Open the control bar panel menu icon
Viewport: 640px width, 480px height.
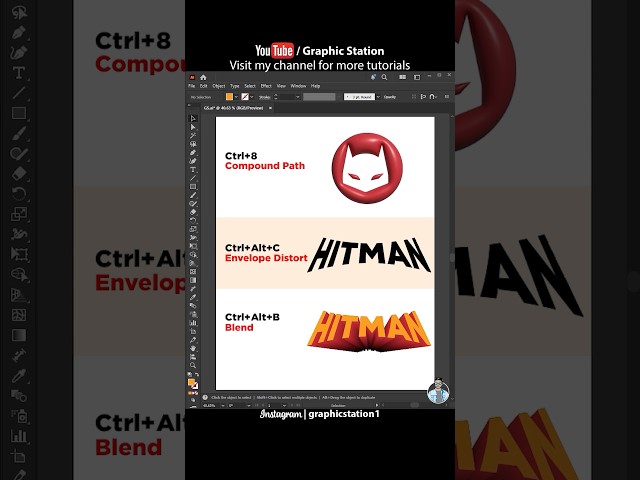pos(447,97)
